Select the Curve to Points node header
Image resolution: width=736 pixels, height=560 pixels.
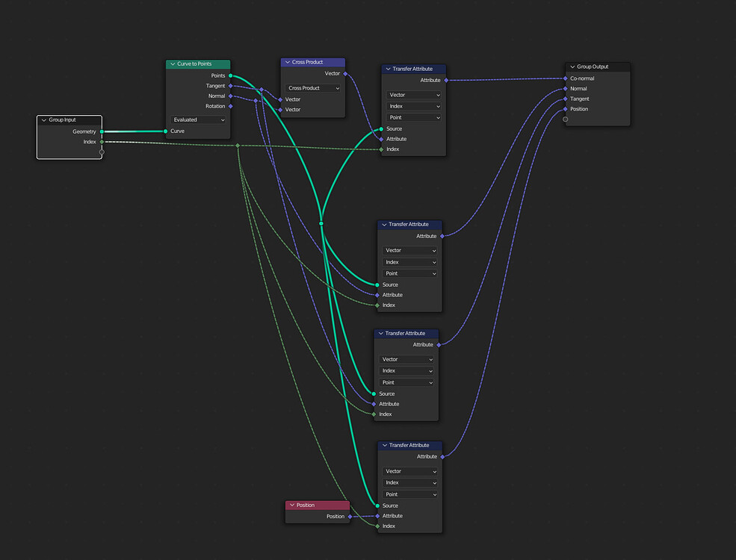point(197,63)
